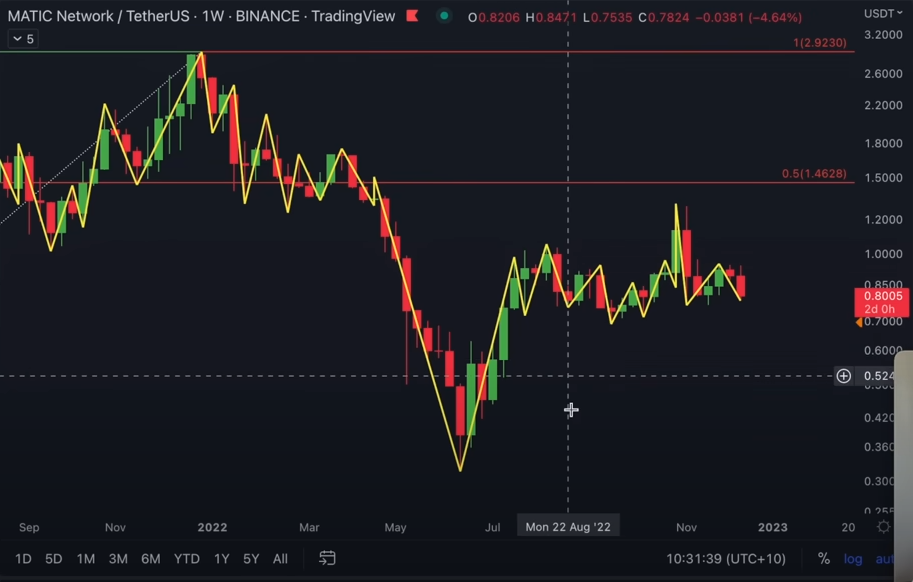Open chart settings gear icon
The width and height of the screenshot is (913, 582).
[x=884, y=527]
